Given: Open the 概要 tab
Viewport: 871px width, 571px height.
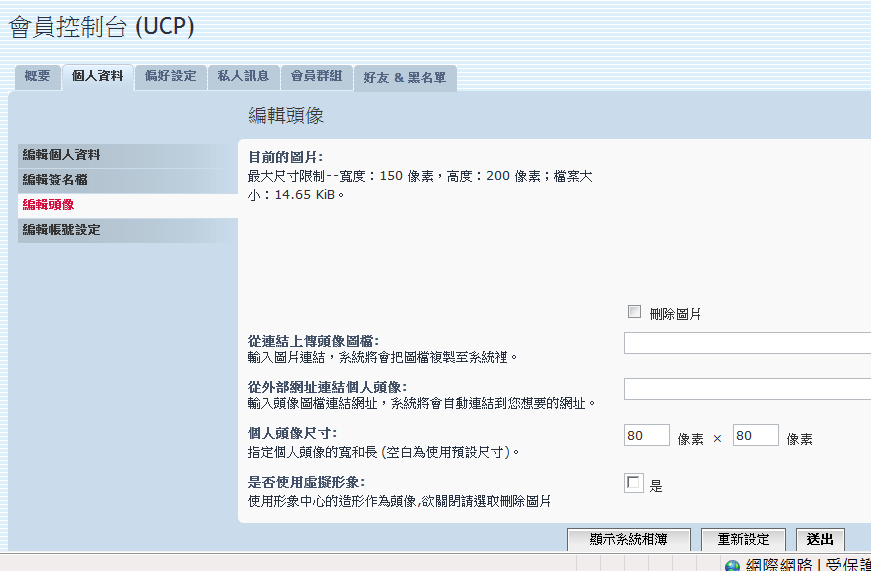Looking at the screenshot, I should [x=37, y=76].
